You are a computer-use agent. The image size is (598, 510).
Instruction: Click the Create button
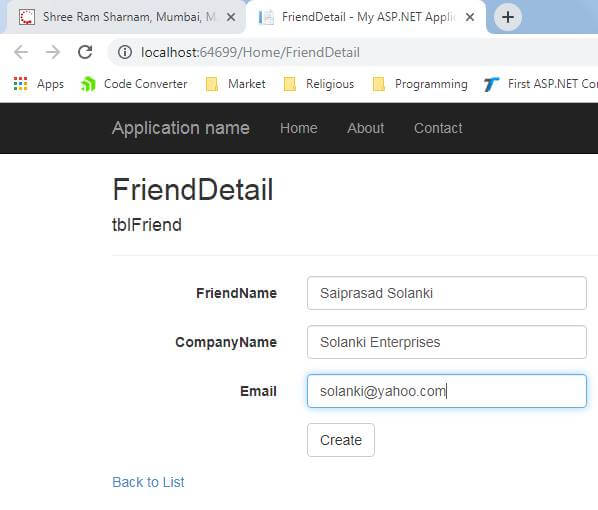[341, 440]
